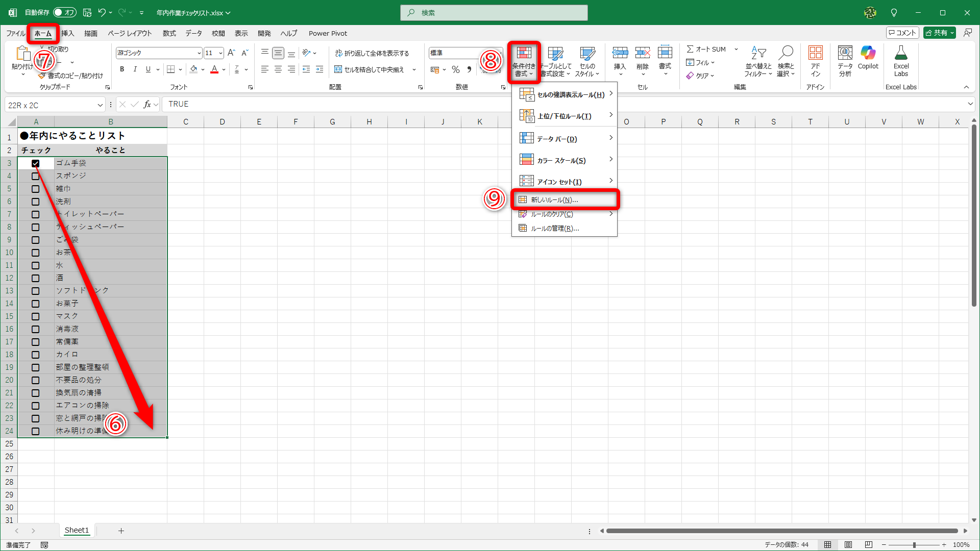The height and width of the screenshot is (551, 980).
Task: Adjust the zoom slider in status bar
Action: tap(914, 545)
